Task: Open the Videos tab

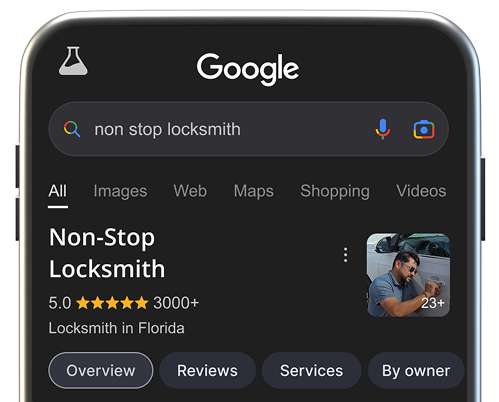Action: tap(421, 191)
